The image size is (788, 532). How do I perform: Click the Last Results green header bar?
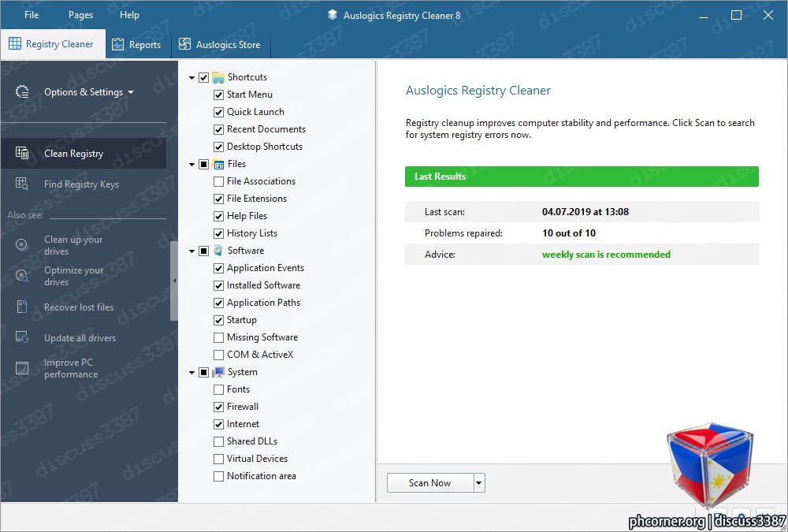coord(582,177)
